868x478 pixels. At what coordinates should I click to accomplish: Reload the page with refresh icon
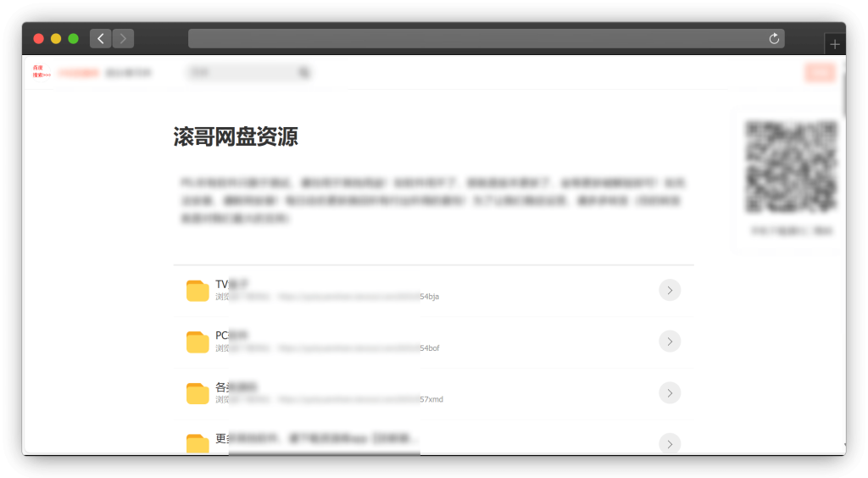774,39
